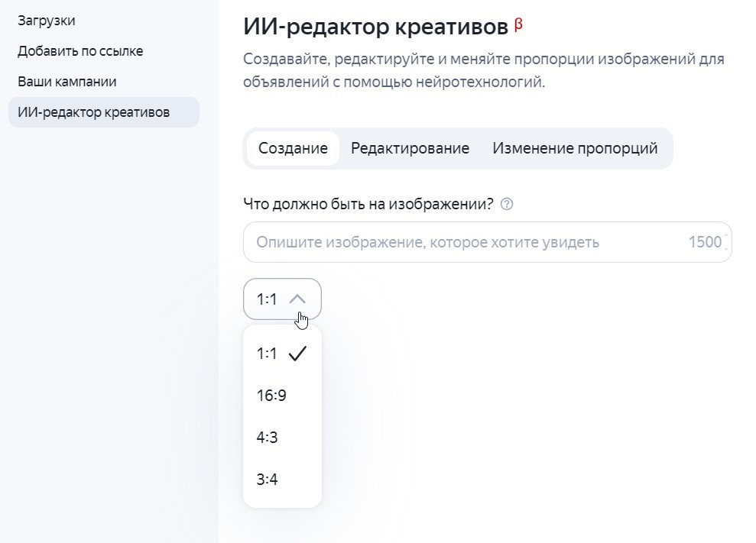Open Ваши кампании
The image size is (756, 543).
pyautogui.click(x=66, y=81)
